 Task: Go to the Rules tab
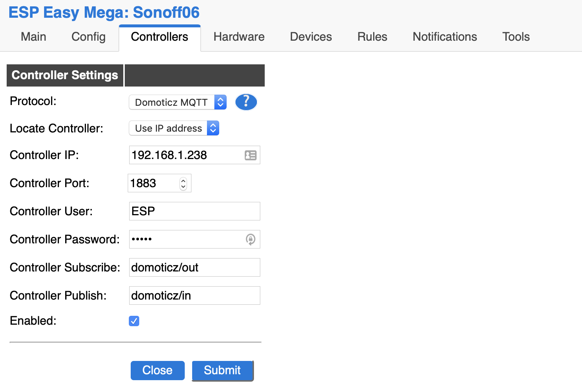(x=372, y=37)
